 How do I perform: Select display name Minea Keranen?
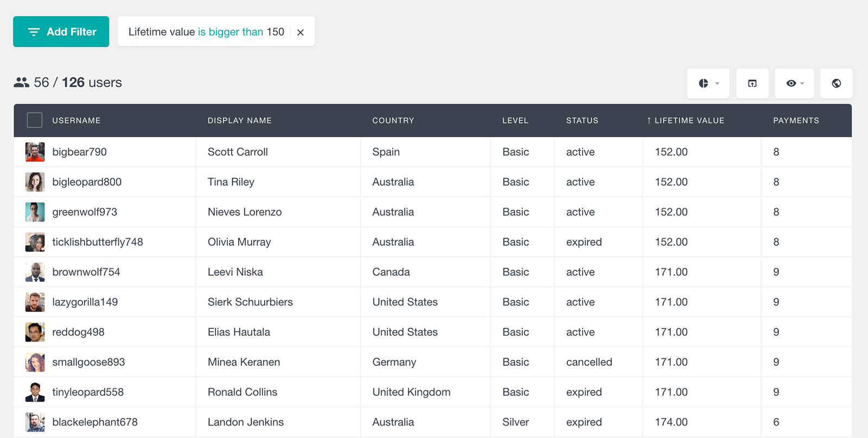244,362
